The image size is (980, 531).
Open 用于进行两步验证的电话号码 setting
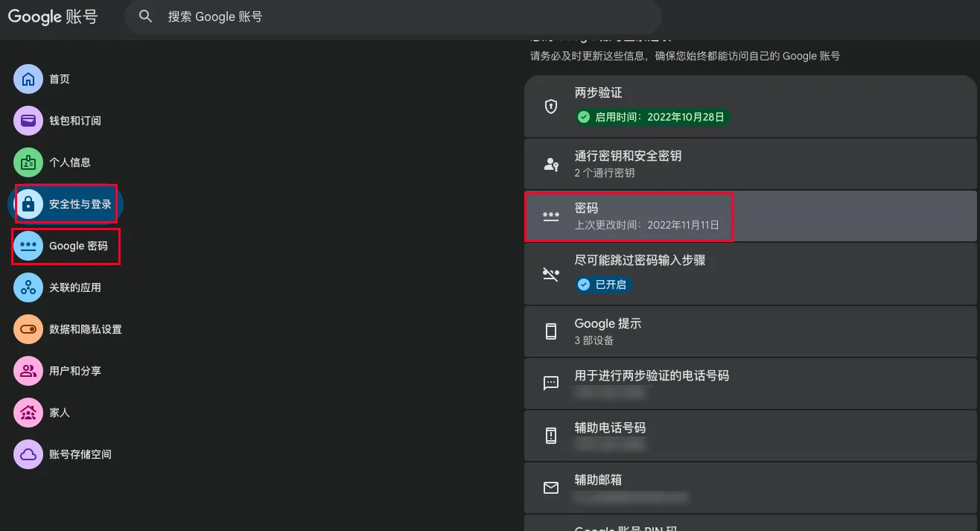(751, 384)
